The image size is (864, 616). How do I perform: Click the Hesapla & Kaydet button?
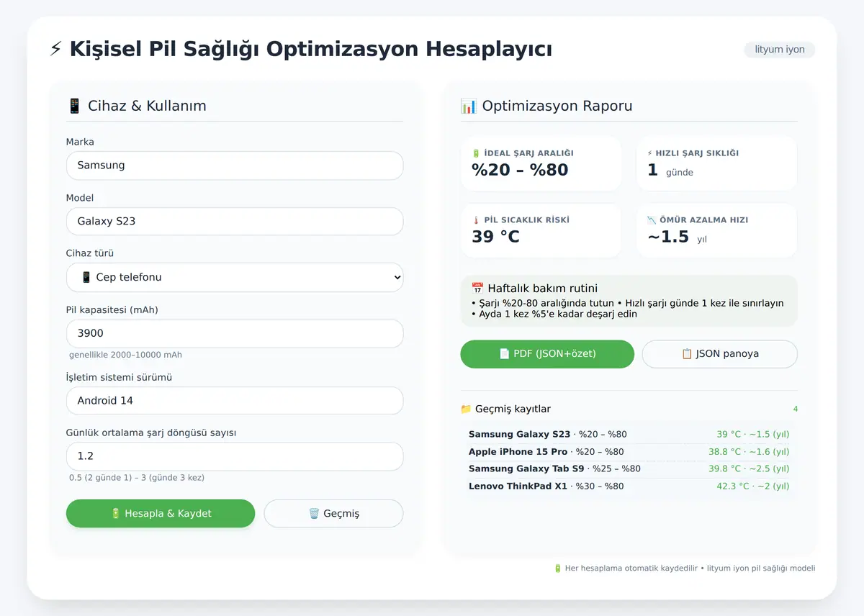161,514
